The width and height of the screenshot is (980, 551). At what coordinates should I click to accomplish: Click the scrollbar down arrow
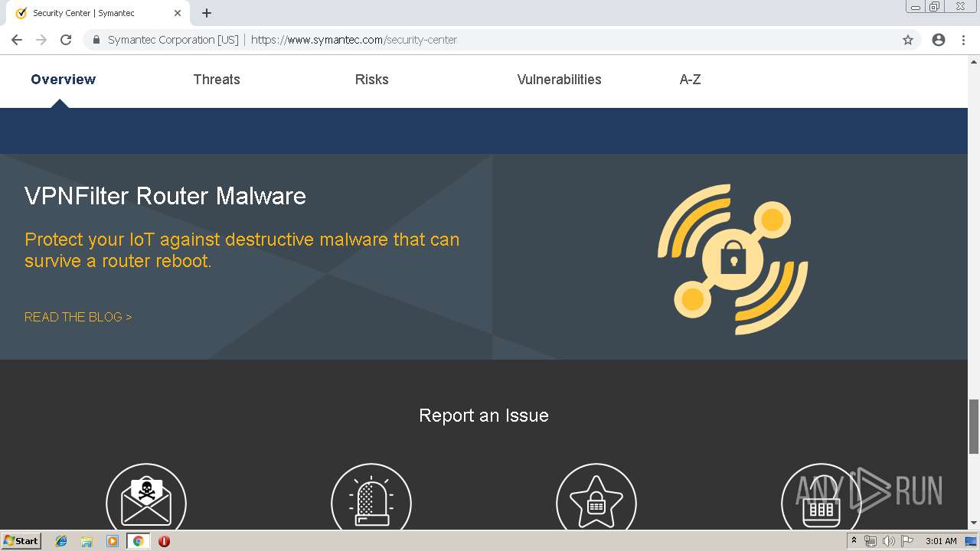point(974,523)
